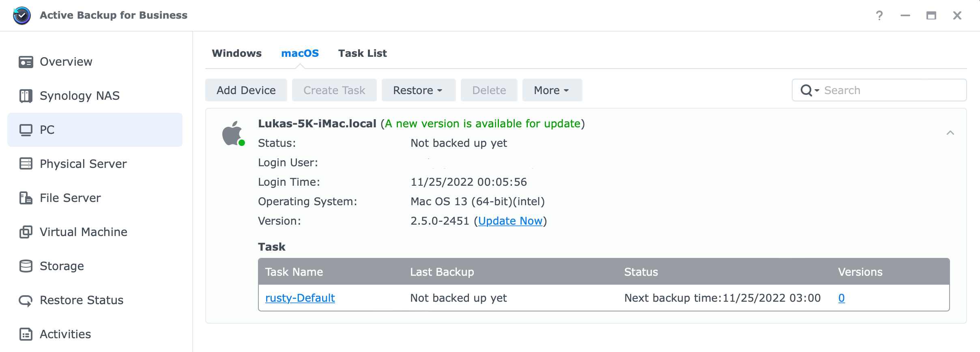Open Restore Status via its icon

[26, 300]
